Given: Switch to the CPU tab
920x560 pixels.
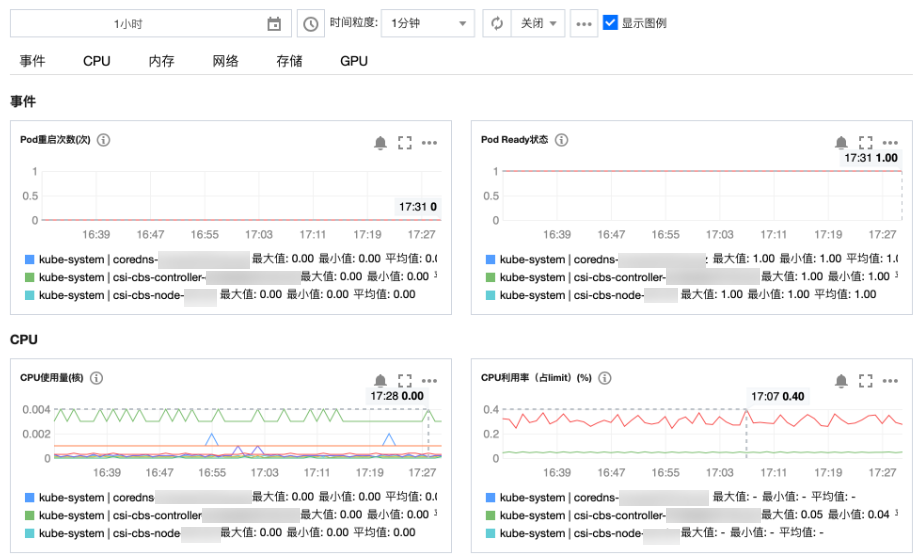Looking at the screenshot, I should (x=97, y=61).
